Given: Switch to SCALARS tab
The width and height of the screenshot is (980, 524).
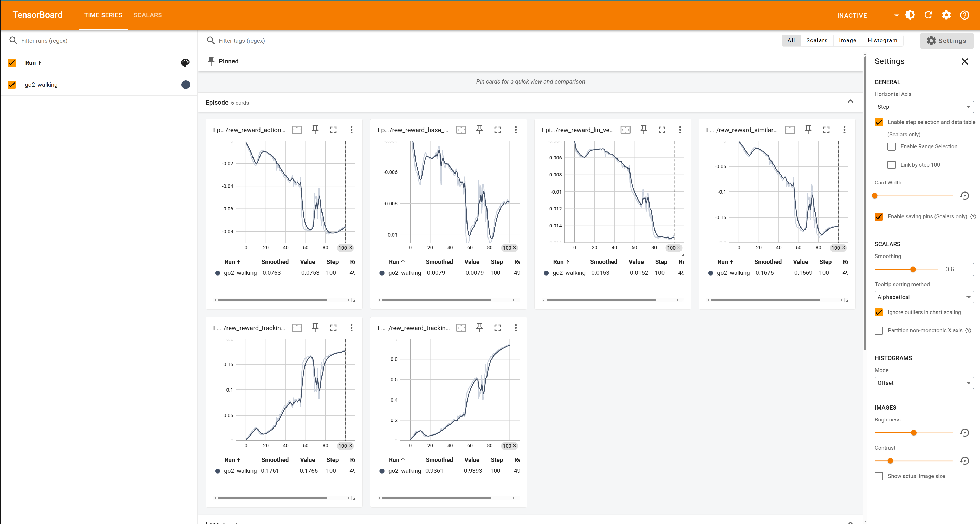Looking at the screenshot, I should (148, 15).
